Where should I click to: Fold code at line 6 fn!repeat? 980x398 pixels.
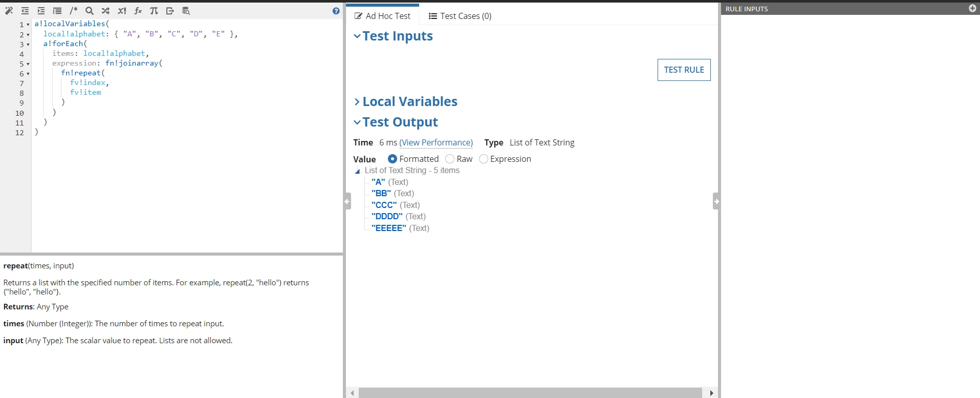tap(28, 74)
